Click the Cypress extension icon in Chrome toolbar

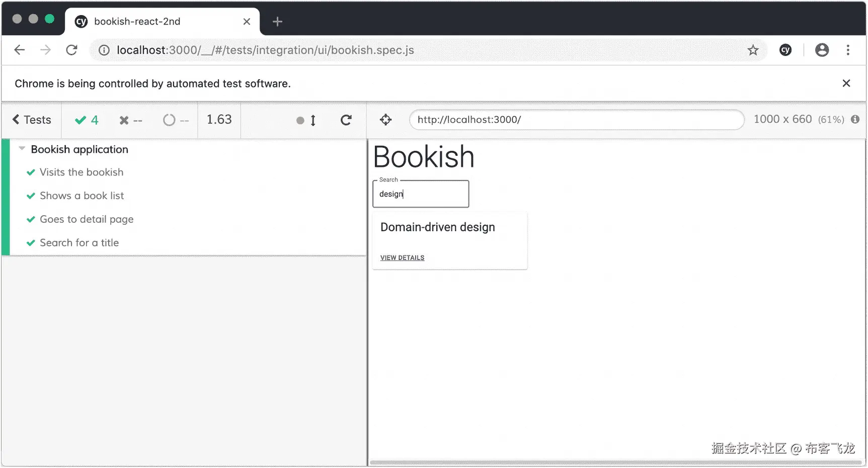785,50
